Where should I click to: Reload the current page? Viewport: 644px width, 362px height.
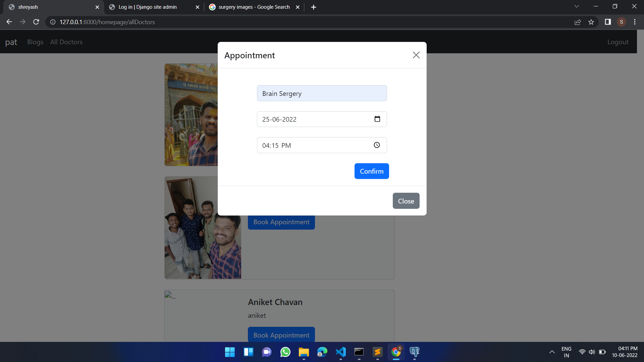pyautogui.click(x=36, y=22)
